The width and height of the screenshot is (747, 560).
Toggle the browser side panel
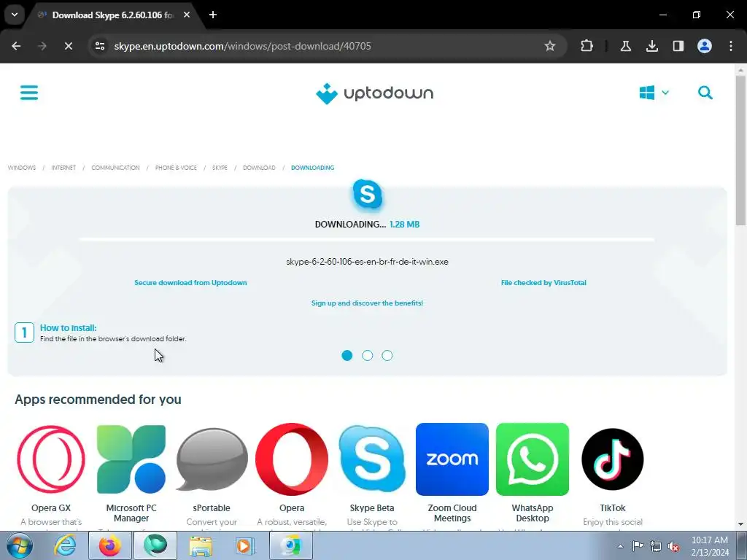point(678,46)
